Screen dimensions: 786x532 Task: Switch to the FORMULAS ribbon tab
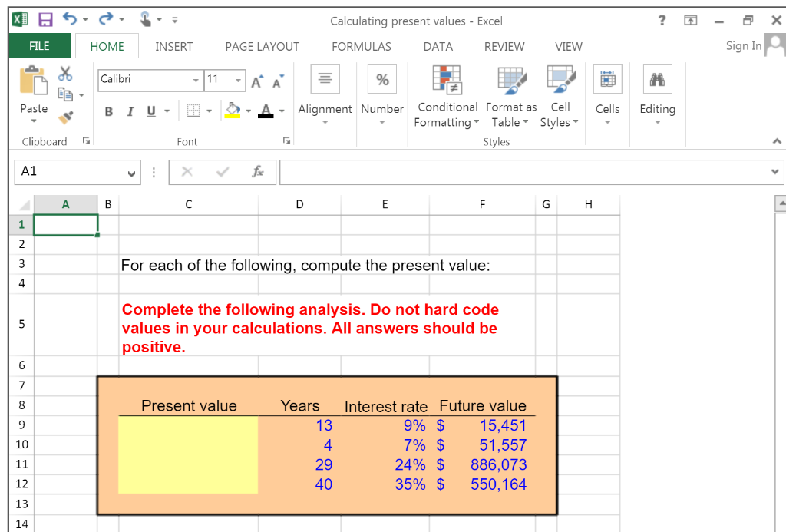361,46
